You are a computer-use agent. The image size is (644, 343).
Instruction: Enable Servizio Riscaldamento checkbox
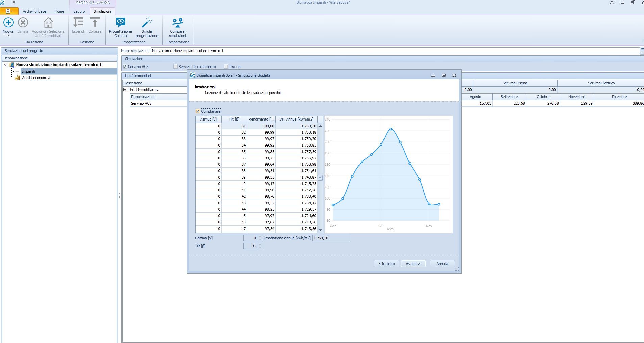pyautogui.click(x=176, y=67)
